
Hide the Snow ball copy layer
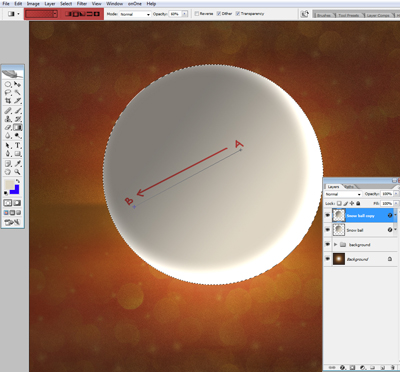[x=327, y=216]
